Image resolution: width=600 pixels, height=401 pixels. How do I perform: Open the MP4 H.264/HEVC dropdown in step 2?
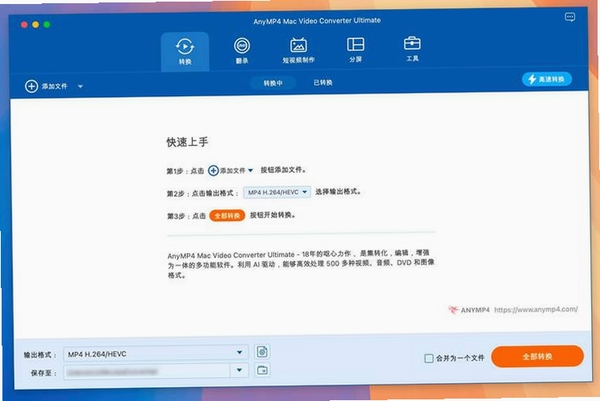pos(277,192)
